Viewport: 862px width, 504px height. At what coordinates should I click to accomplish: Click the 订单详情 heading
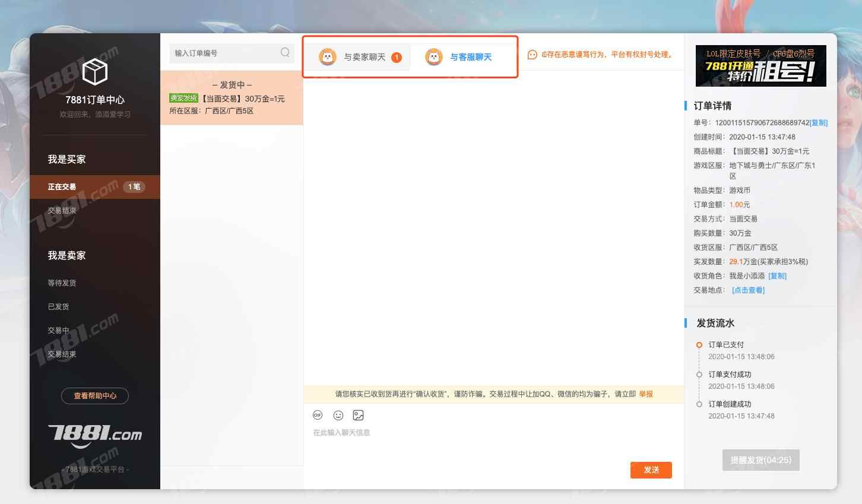tap(712, 106)
